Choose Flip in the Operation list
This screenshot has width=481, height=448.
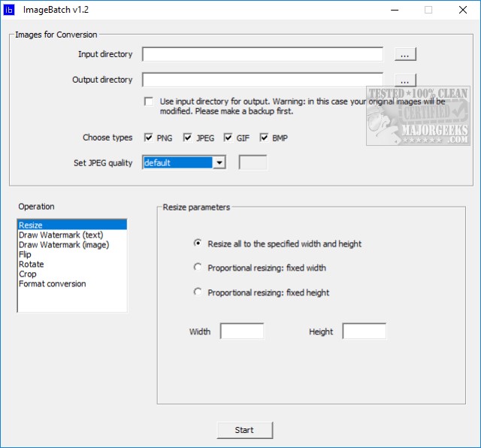click(x=72, y=254)
